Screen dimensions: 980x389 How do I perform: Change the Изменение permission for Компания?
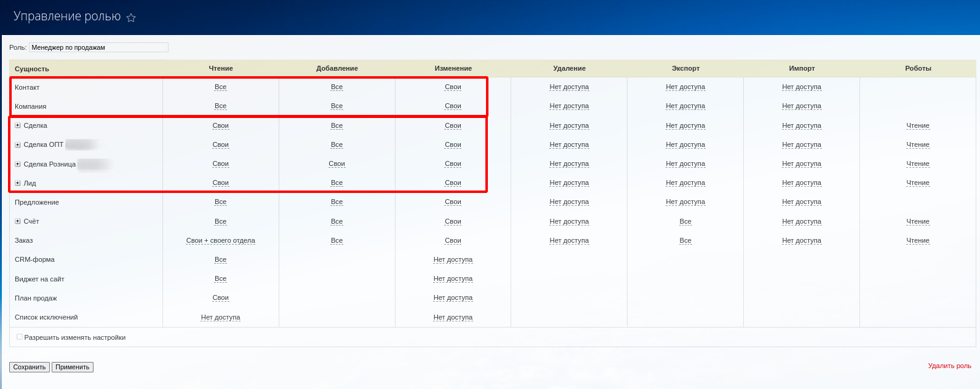tap(453, 106)
